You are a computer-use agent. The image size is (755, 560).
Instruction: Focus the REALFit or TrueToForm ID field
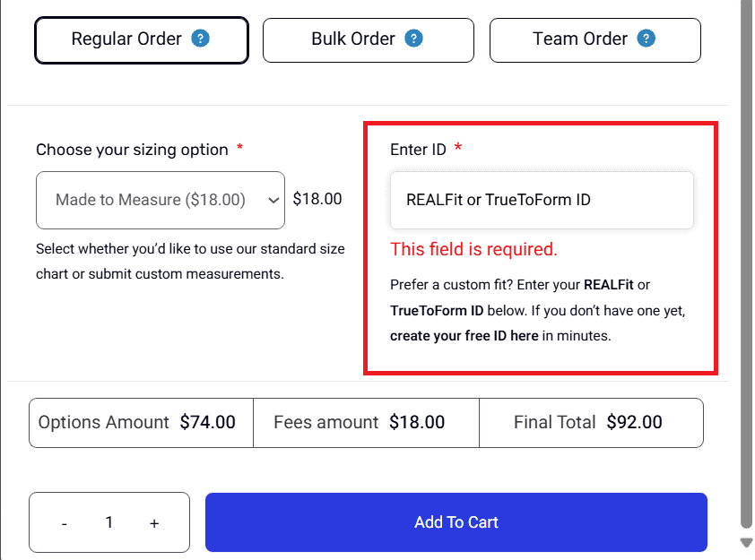click(x=541, y=200)
